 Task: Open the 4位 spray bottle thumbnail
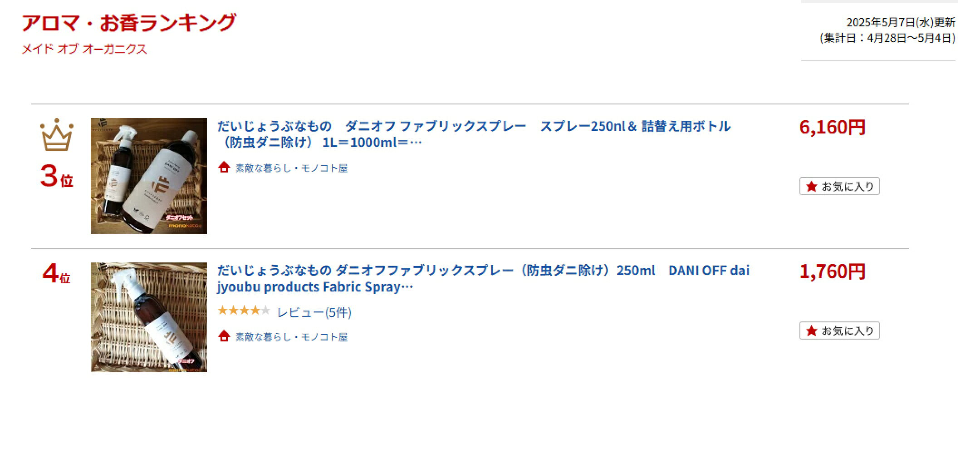(x=149, y=317)
